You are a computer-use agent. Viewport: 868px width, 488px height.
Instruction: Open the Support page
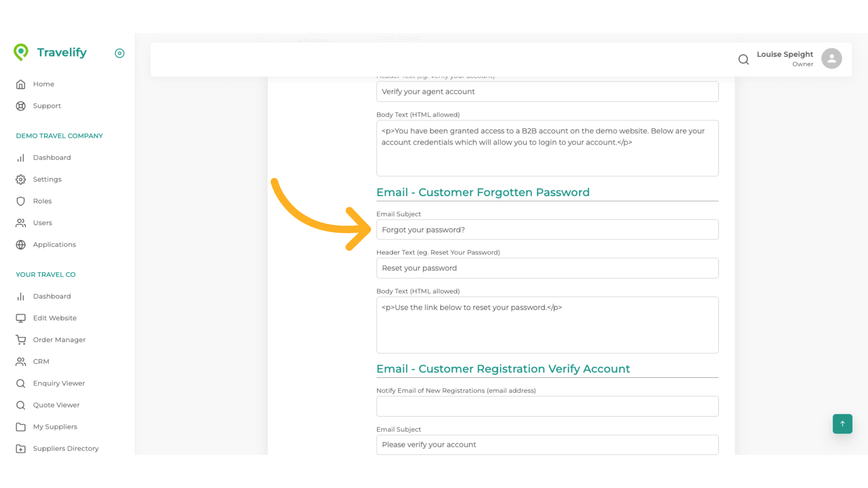click(x=47, y=106)
